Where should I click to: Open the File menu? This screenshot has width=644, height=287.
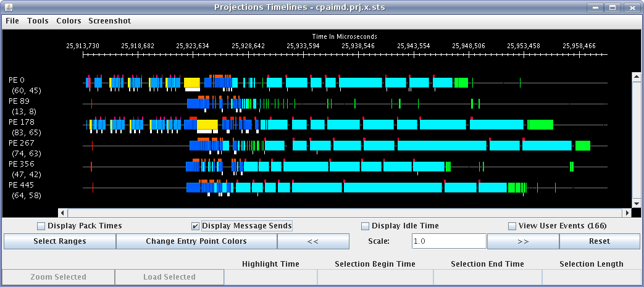click(12, 20)
